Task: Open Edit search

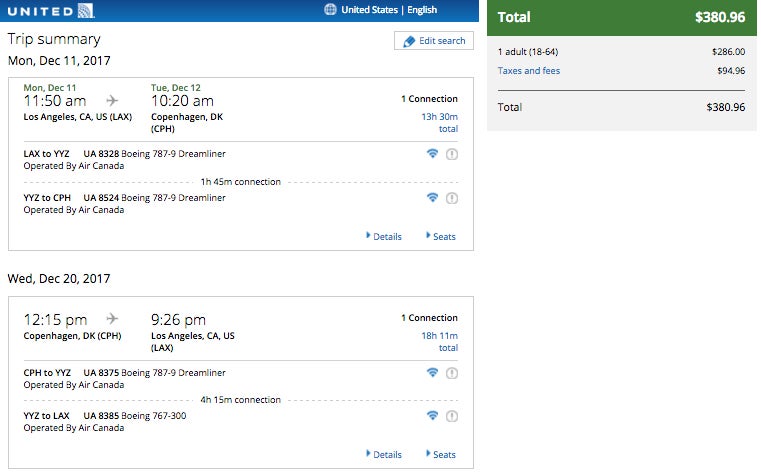Action: coord(434,41)
